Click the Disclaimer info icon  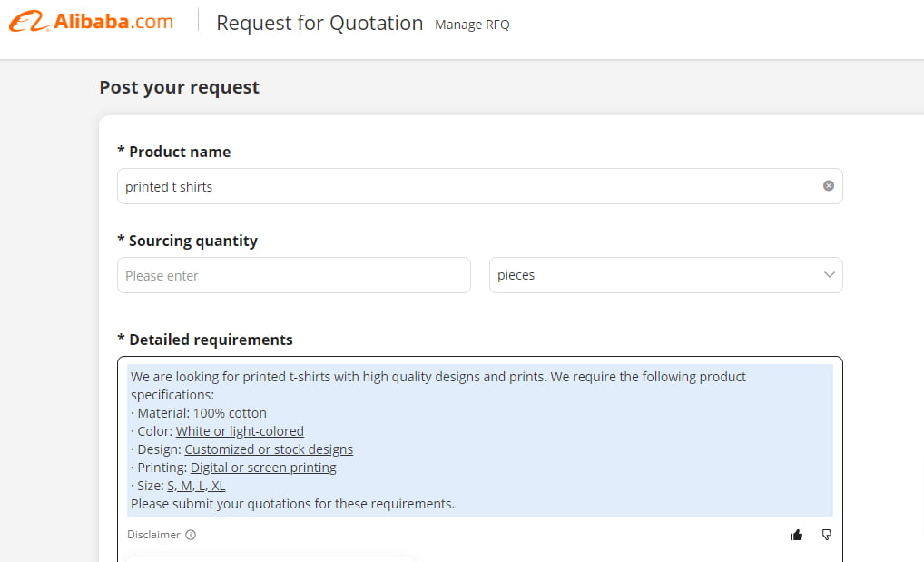(x=191, y=535)
